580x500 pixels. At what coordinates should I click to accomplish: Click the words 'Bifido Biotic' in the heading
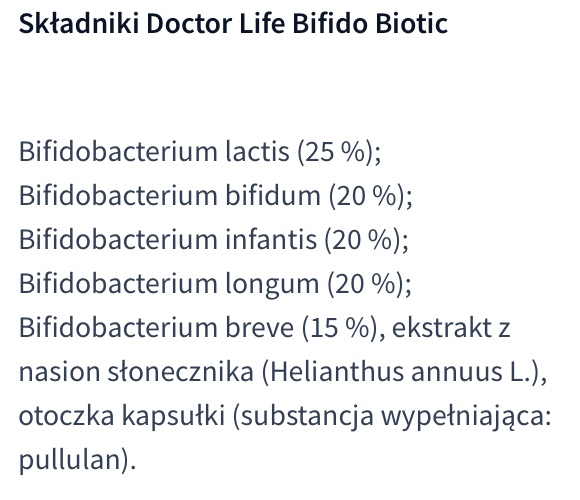[370, 24]
